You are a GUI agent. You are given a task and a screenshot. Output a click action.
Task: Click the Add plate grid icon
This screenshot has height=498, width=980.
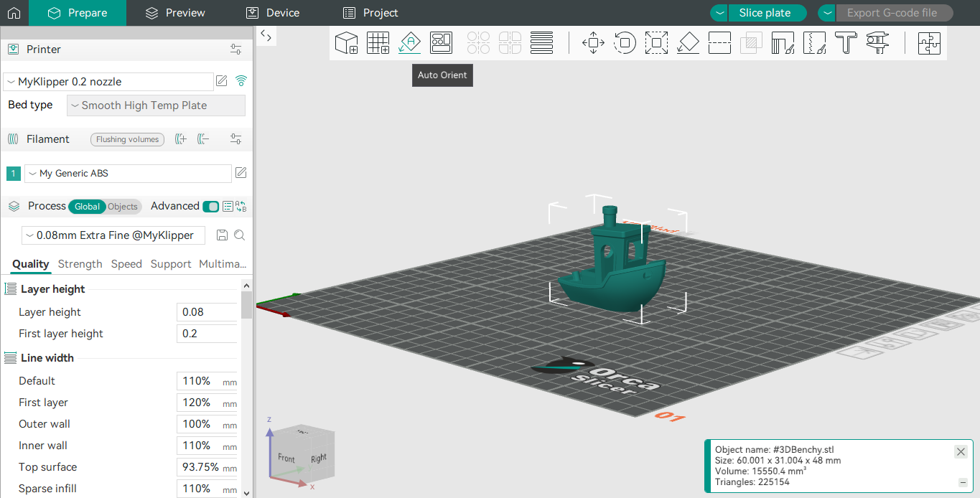pyautogui.click(x=378, y=43)
